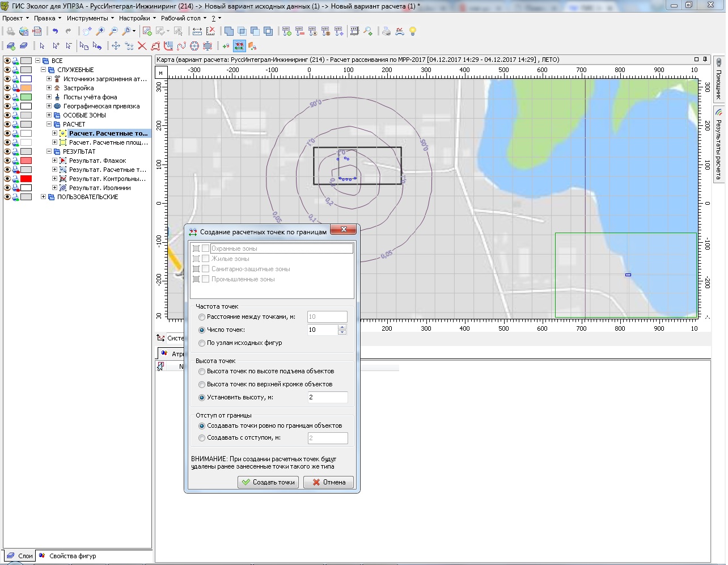Hide the Застройка layer via eye icon
Image resolution: width=728 pixels, height=565 pixels.
pos(7,88)
